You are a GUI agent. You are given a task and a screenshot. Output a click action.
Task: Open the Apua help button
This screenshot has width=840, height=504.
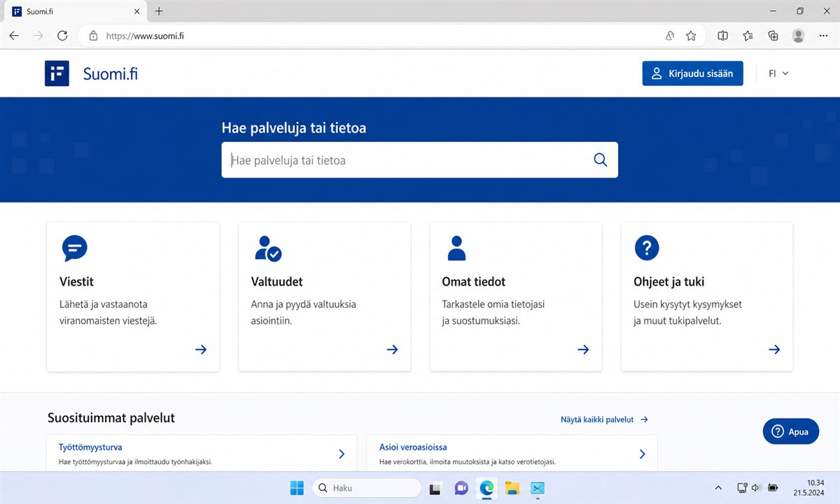tap(790, 431)
